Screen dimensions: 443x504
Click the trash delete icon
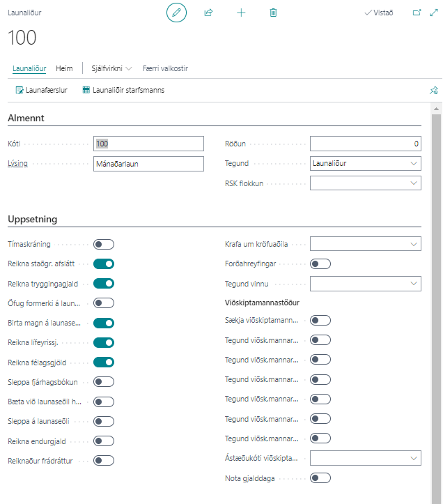click(x=273, y=13)
